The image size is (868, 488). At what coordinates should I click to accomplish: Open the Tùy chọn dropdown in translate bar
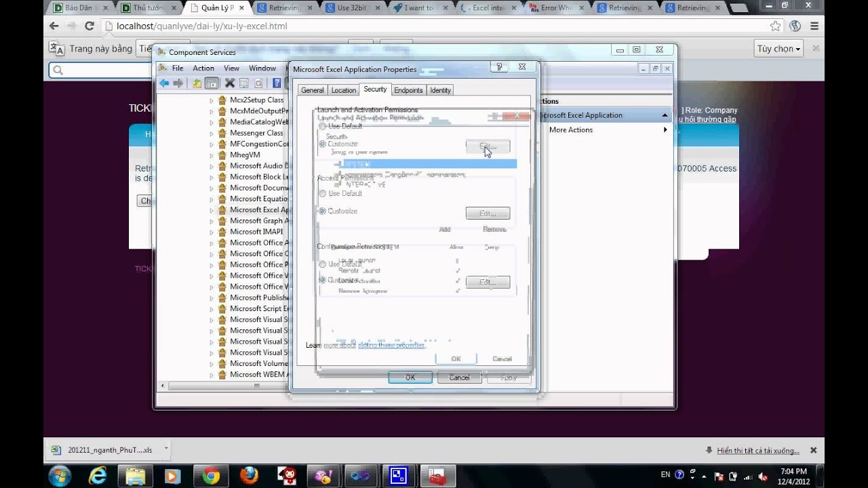[779, 49]
